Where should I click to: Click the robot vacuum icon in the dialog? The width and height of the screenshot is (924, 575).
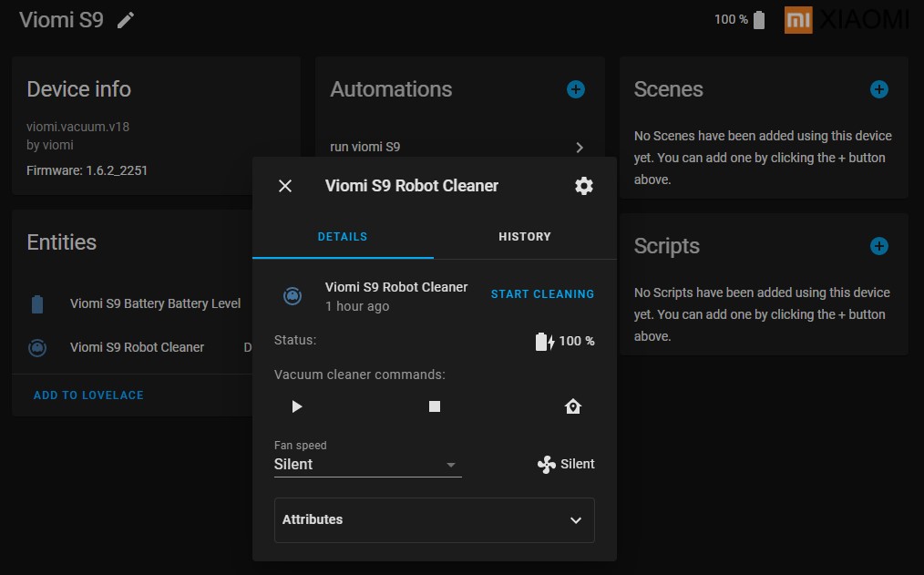[293, 296]
